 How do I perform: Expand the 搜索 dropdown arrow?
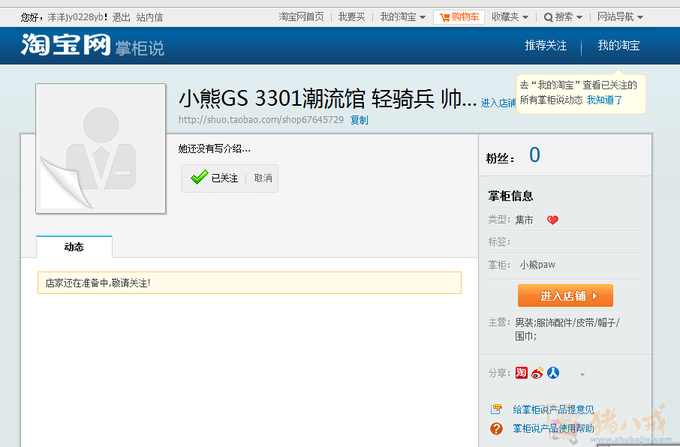(579, 17)
